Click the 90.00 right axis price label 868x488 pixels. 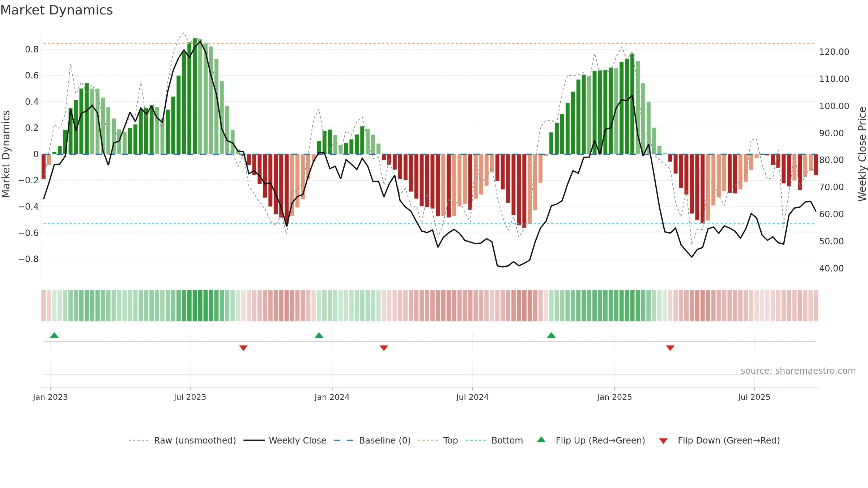831,133
